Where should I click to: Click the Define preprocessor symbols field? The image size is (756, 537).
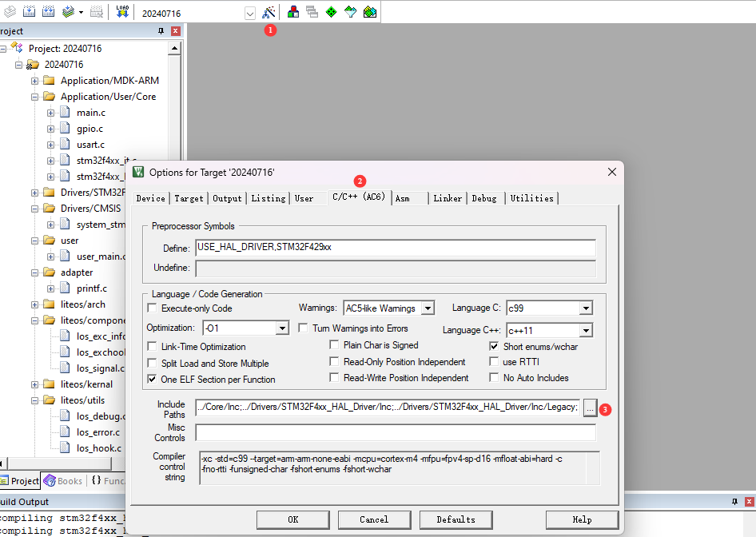tap(396, 248)
